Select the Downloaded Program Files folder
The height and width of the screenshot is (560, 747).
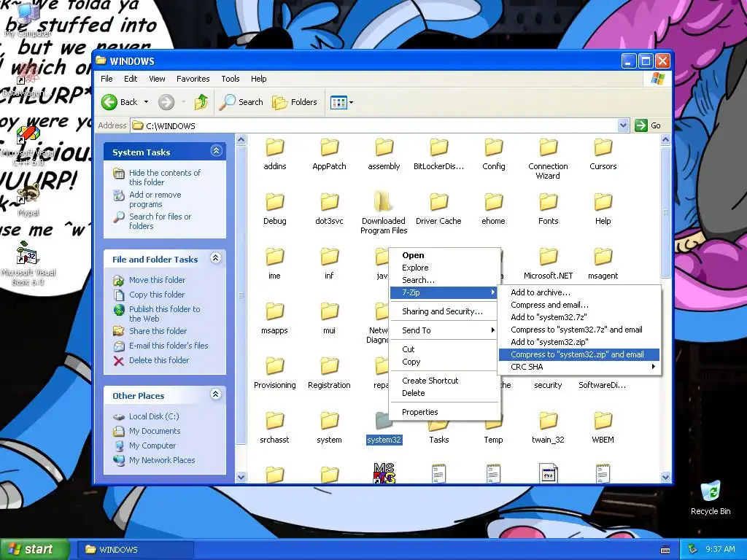[384, 203]
